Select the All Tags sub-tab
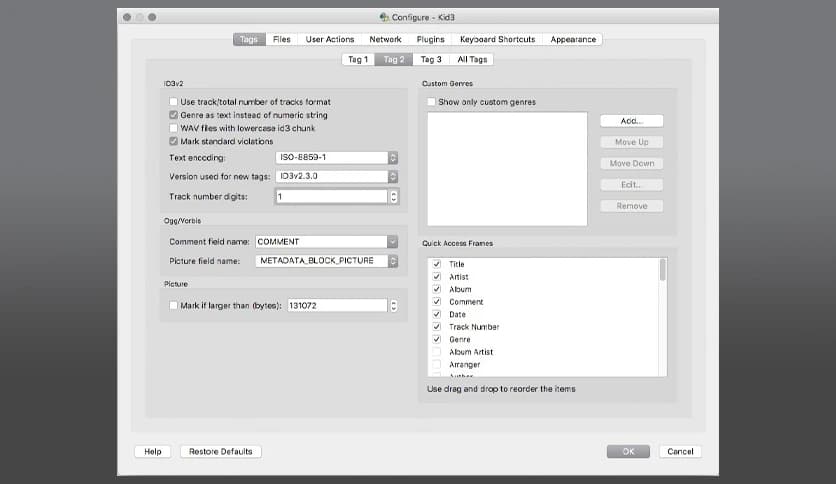 (472, 59)
